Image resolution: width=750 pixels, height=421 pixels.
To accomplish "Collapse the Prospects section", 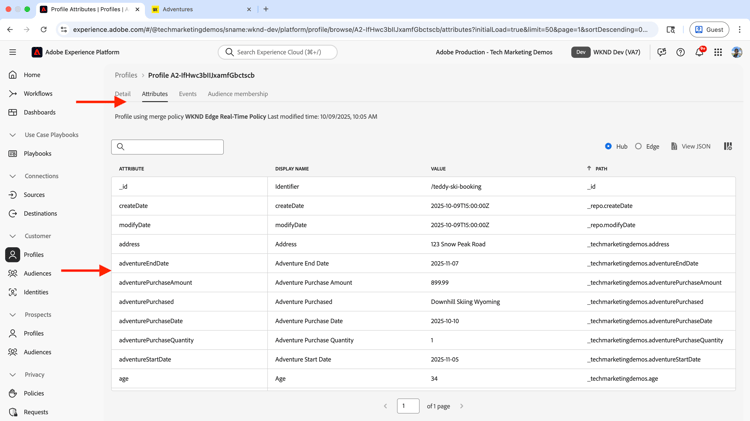I will 13,315.
